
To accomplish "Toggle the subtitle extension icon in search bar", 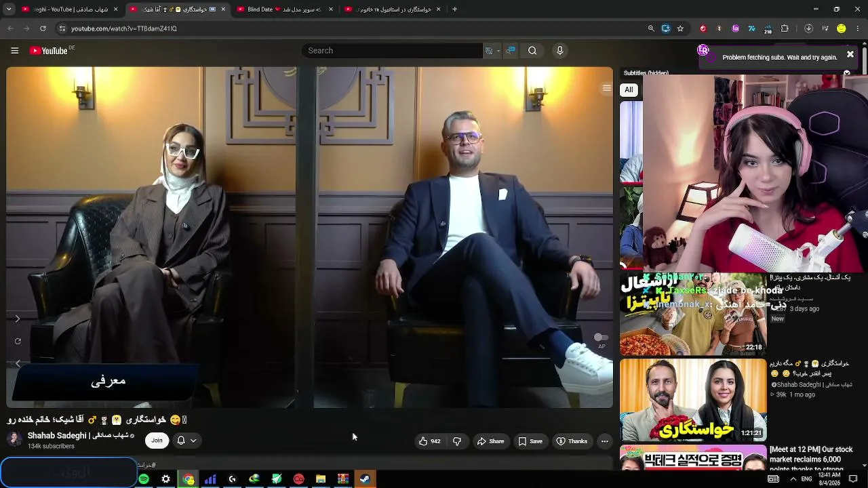I will [x=511, y=51].
